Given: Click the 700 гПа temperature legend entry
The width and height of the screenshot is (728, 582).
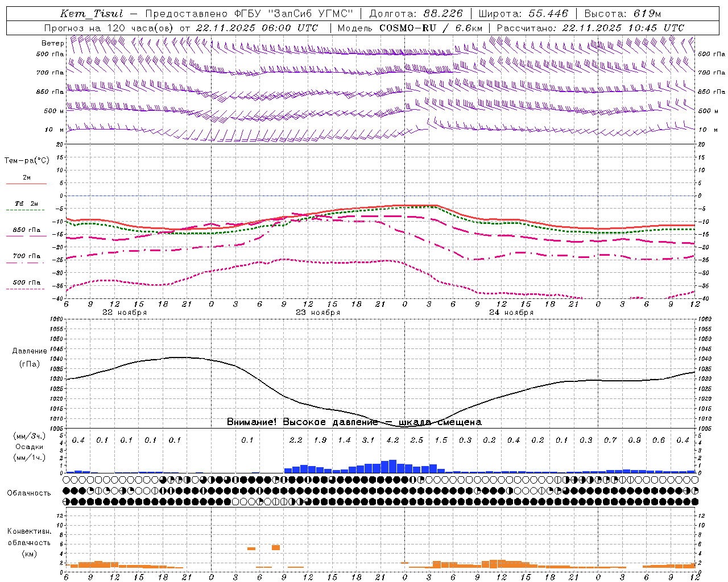Looking at the screenshot, I should pyautogui.click(x=27, y=256).
